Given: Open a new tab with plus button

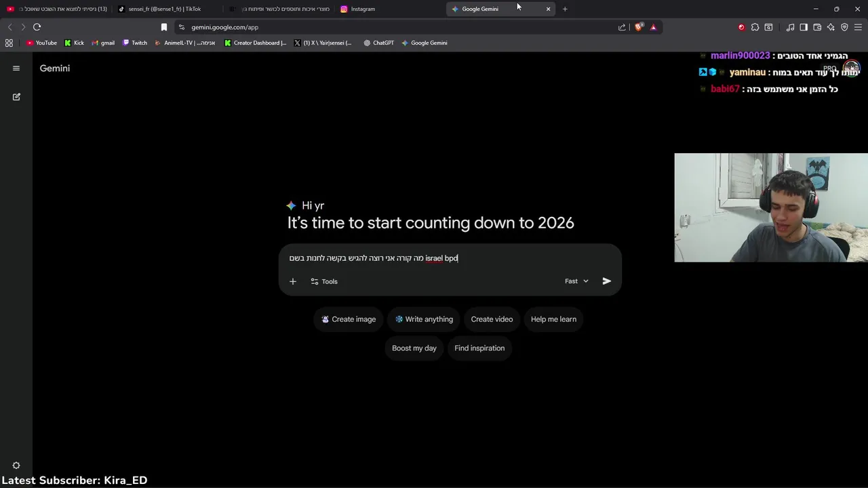Looking at the screenshot, I should (565, 9).
